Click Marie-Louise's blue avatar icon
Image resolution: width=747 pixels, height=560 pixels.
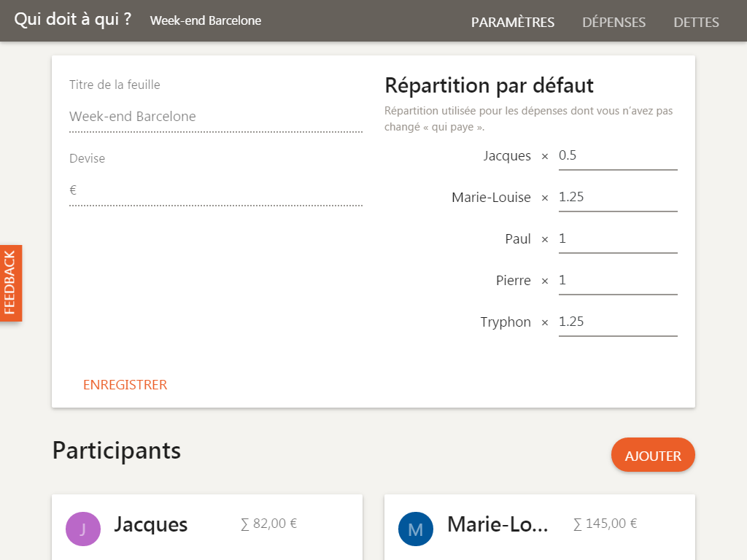[x=415, y=529]
